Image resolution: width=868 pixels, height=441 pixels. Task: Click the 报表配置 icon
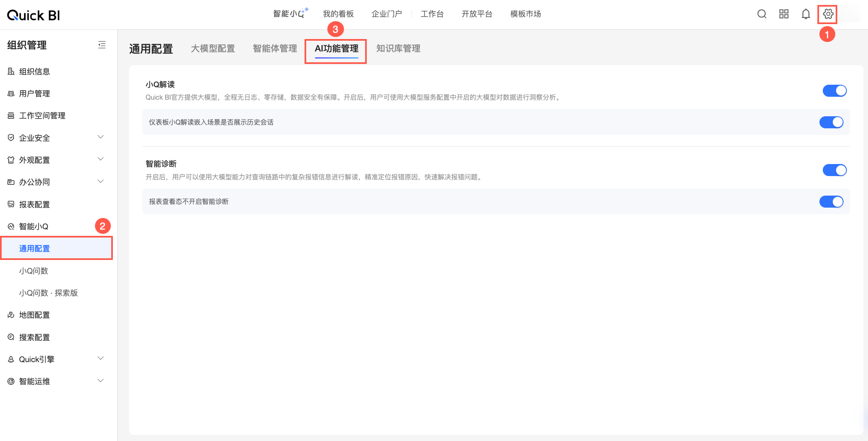[x=11, y=204]
